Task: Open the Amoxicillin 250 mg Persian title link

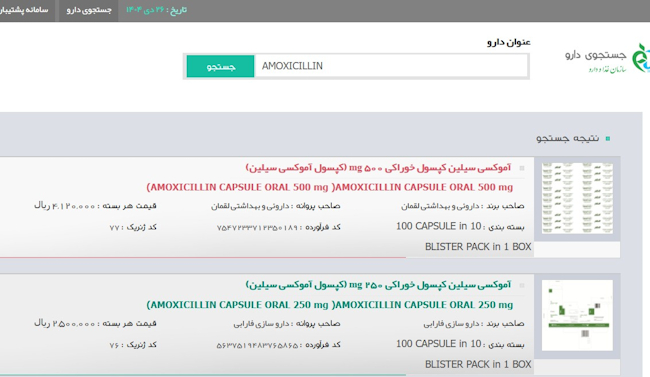Action: click(x=378, y=285)
